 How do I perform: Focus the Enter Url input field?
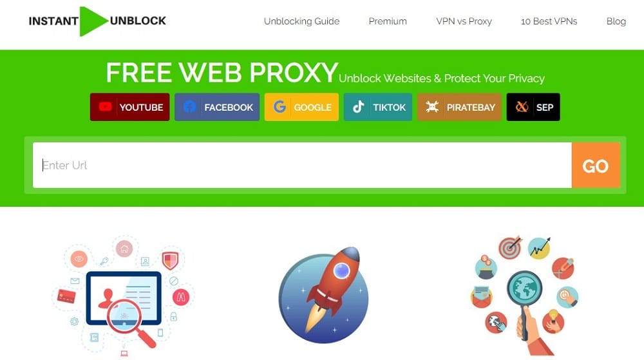pos(302,166)
